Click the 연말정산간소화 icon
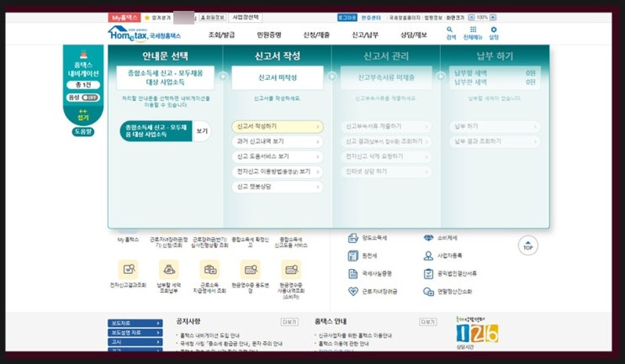Screen dimensions: 625x364 point(428,292)
